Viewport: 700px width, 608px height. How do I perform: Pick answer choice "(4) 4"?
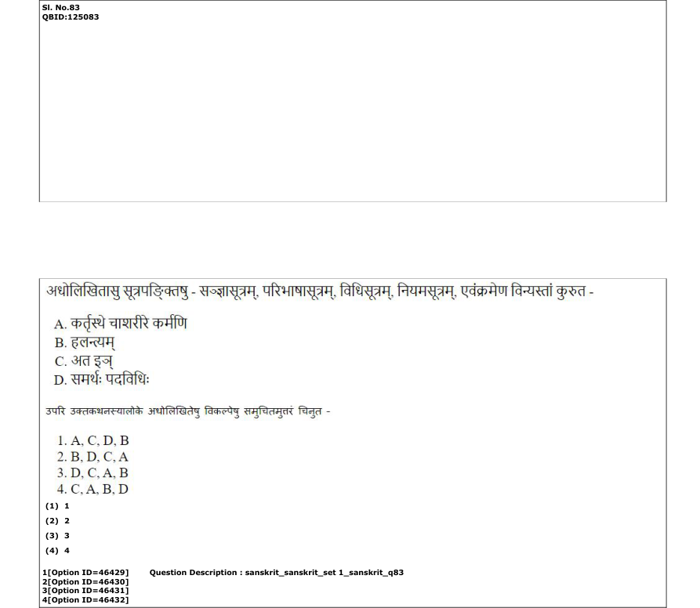[x=57, y=551]
